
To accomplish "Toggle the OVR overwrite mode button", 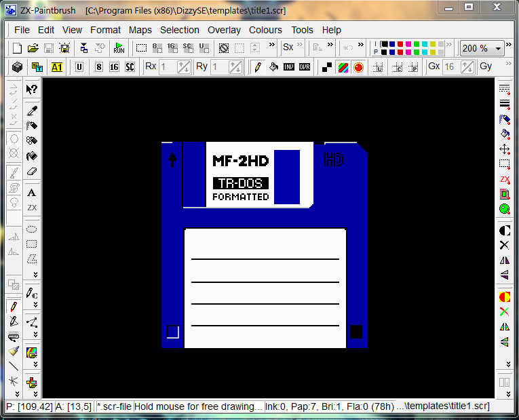I will (x=305, y=67).
